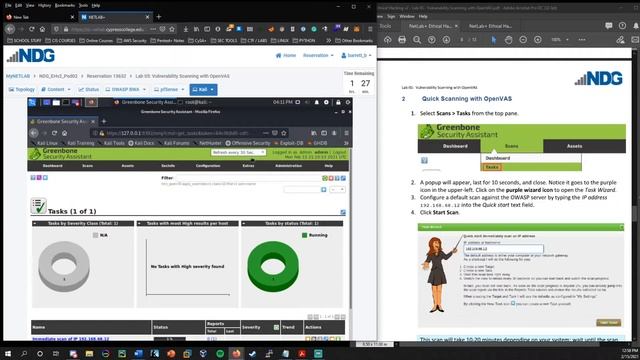Zoom out in Acrobat toolbar
This screenshot has width=640, height=360.
523,40
